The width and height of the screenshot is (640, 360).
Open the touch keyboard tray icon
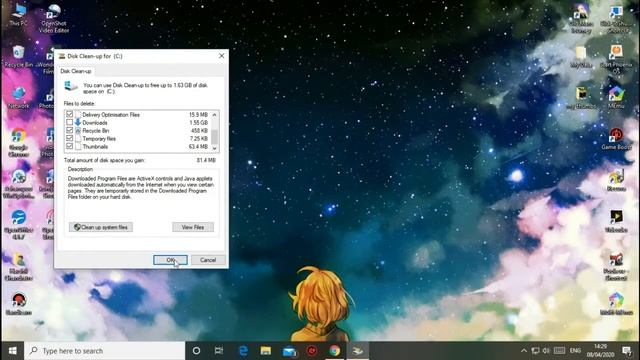(x=560, y=351)
